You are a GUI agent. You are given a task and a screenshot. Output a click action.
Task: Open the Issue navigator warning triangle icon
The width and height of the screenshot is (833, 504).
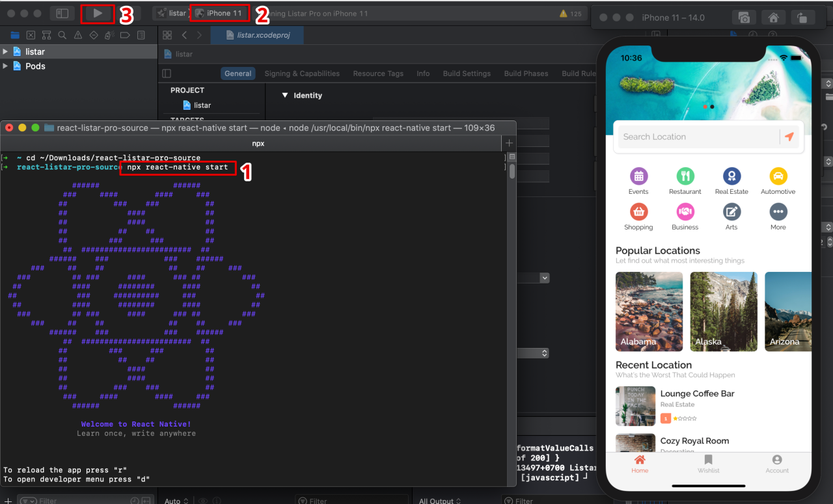[78, 35]
